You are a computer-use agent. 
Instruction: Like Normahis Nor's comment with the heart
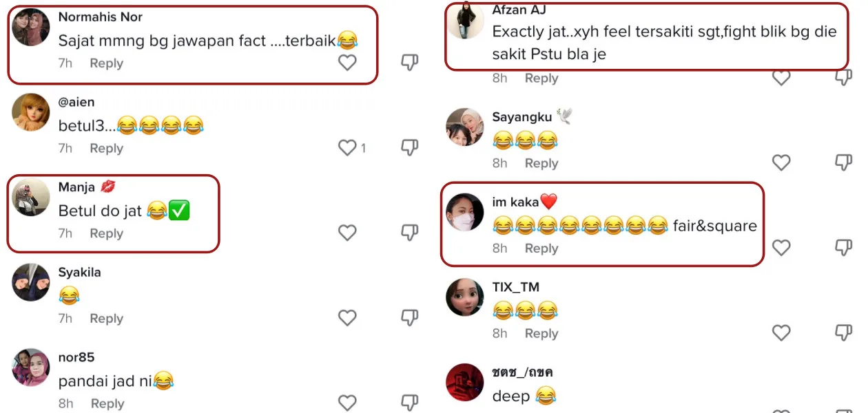[x=347, y=63]
